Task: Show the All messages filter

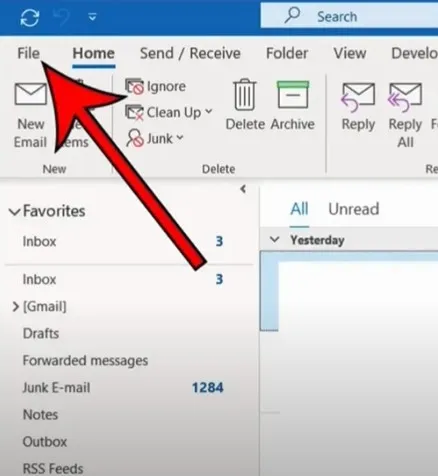Action: tap(299, 209)
